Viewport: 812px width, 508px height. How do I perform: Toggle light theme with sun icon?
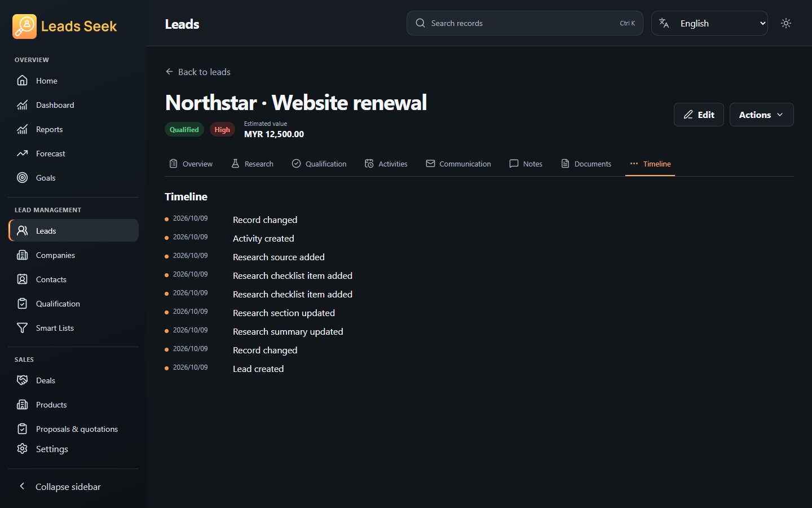coord(786,23)
